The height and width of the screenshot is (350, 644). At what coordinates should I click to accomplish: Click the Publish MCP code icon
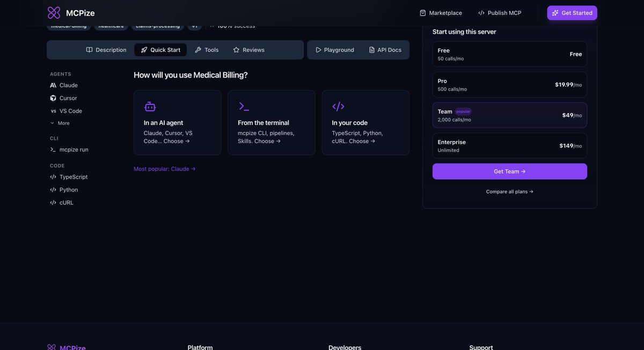pyautogui.click(x=481, y=13)
